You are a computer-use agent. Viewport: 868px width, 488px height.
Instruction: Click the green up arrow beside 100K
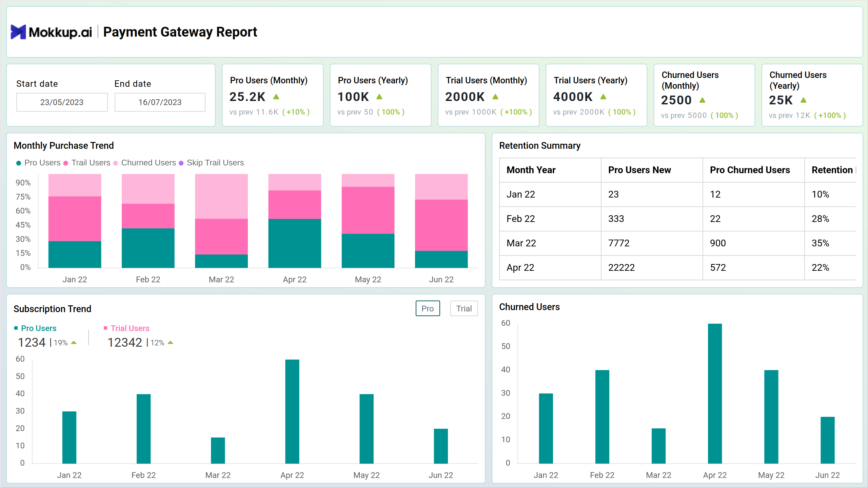click(379, 97)
